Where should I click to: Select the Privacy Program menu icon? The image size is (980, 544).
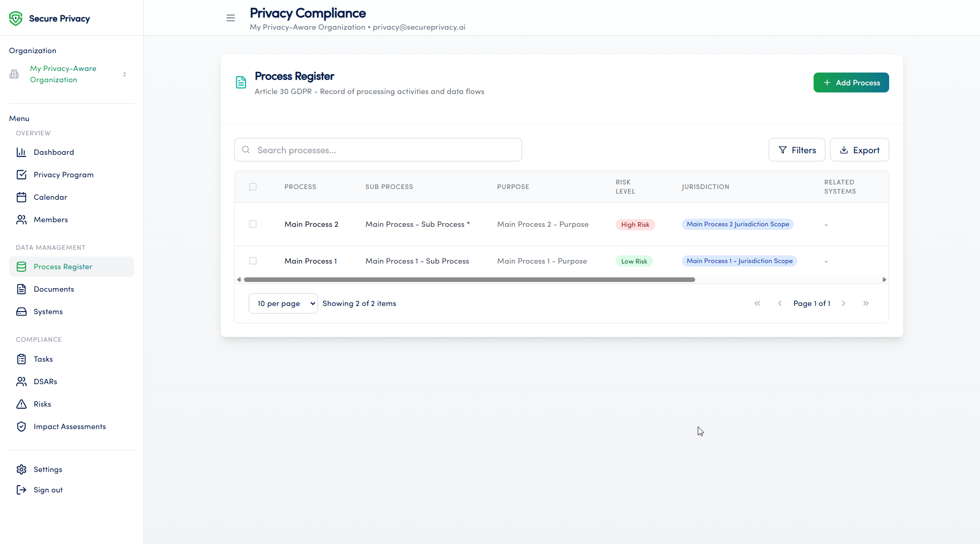click(21, 174)
